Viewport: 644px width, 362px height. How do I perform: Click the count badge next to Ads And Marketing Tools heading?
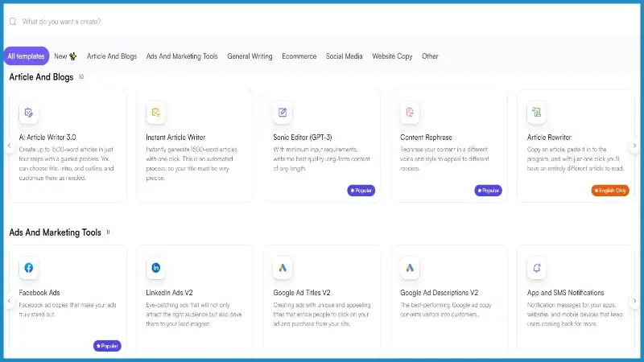click(109, 232)
